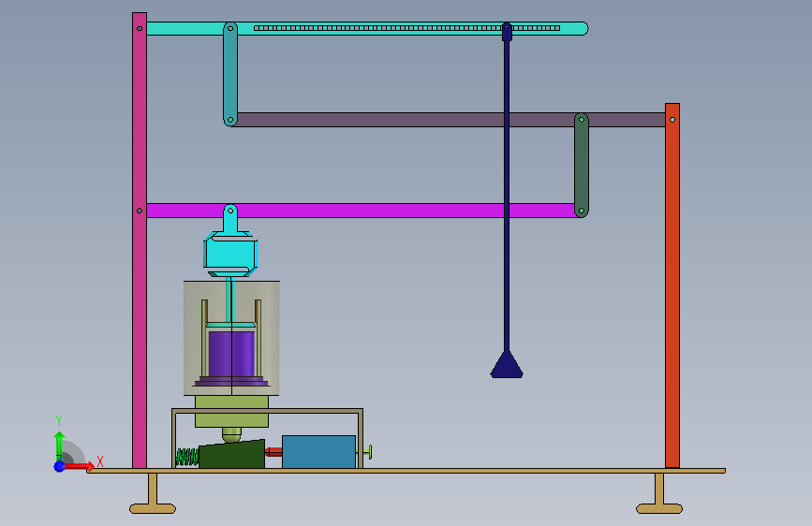Viewport: 812px width, 526px height.
Task: Click the lower pin of teal link
Action: (x=230, y=120)
